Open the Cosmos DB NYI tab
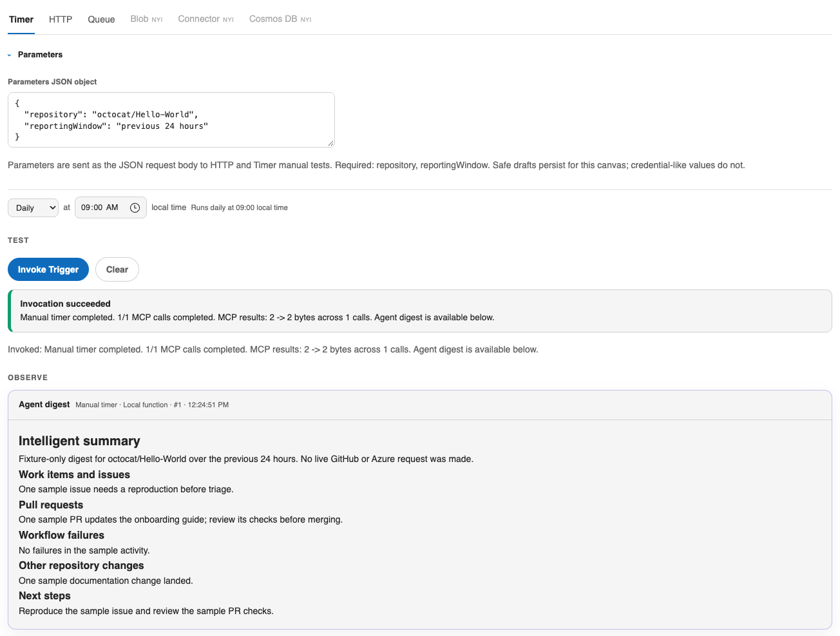Image resolution: width=840 pixels, height=636 pixels. [x=280, y=19]
